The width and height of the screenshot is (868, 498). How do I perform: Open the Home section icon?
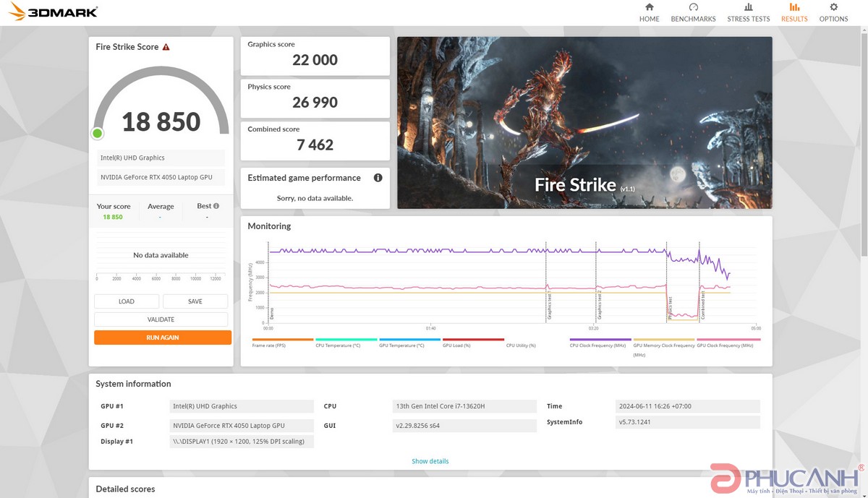coord(649,7)
